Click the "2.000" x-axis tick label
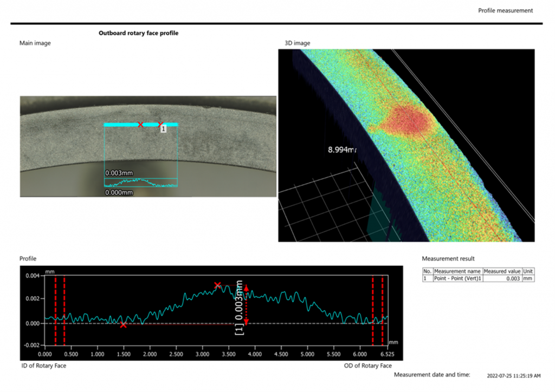 150,354
